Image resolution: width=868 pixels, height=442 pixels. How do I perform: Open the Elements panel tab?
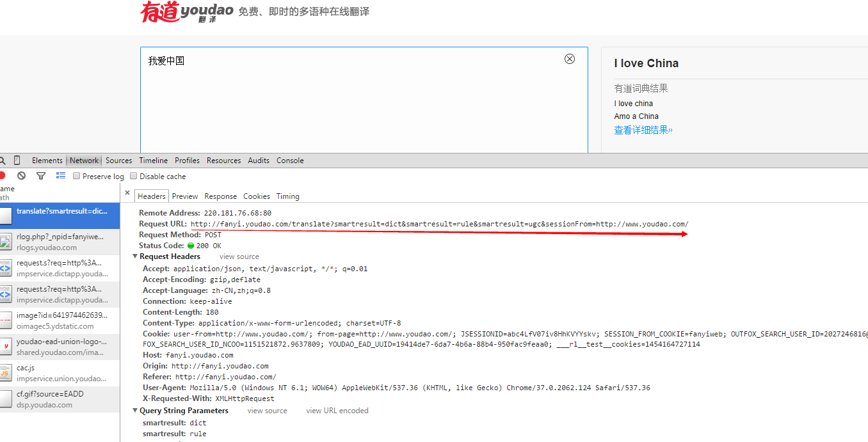47,161
